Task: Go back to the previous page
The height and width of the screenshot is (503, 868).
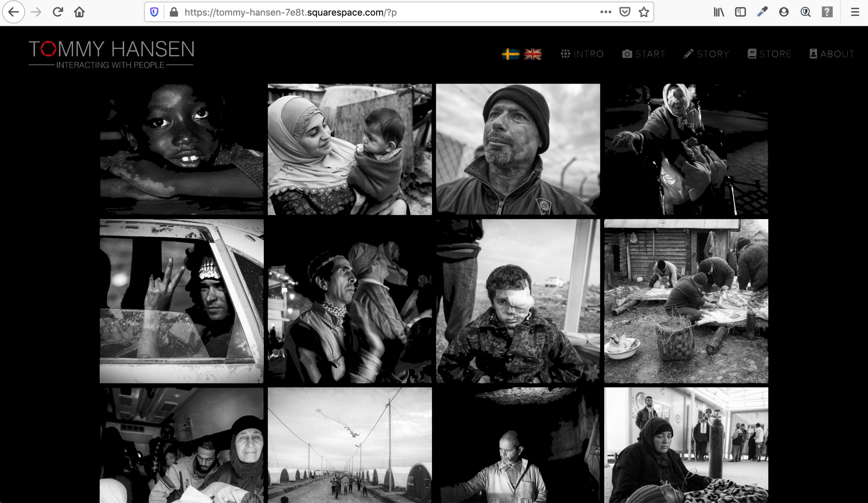Action: click(x=14, y=12)
